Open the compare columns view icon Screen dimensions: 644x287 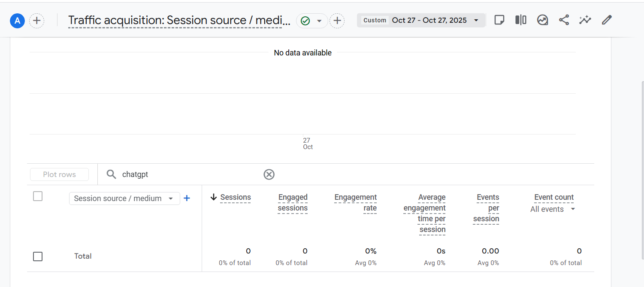tap(520, 20)
